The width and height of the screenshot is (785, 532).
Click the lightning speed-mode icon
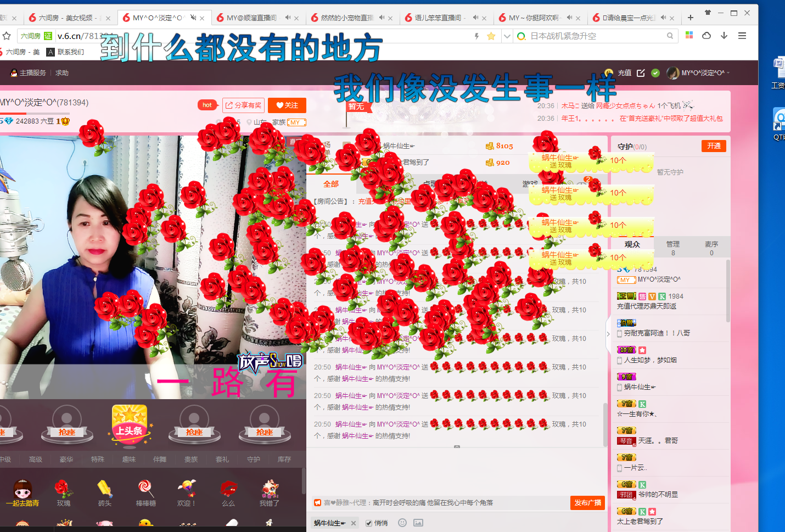(x=476, y=36)
